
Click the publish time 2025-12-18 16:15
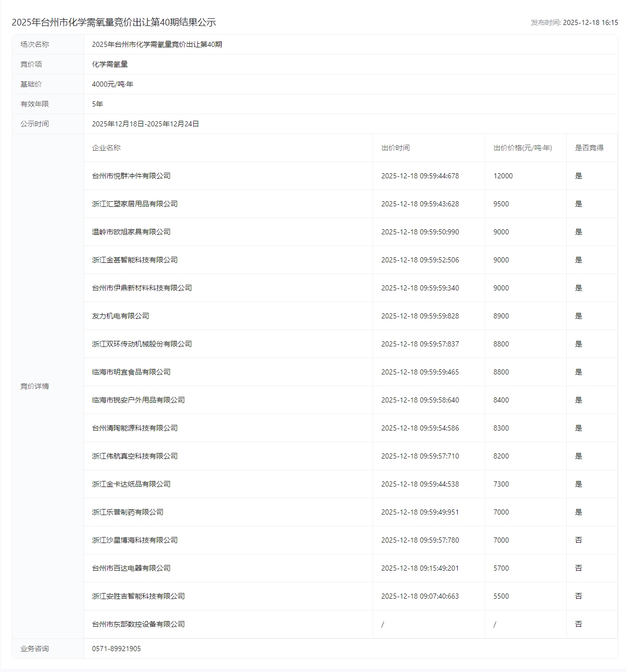point(590,22)
